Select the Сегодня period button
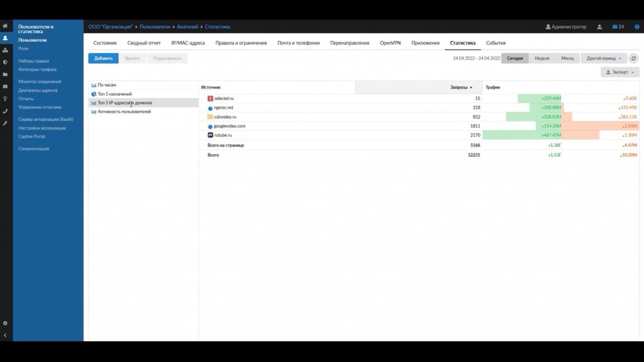This screenshot has width=644, height=362. pos(514,59)
